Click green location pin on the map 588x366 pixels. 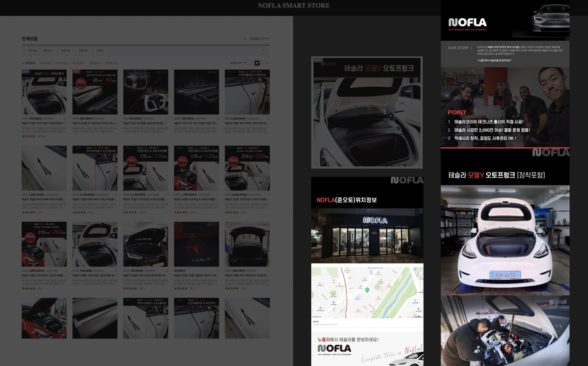[x=367, y=290]
